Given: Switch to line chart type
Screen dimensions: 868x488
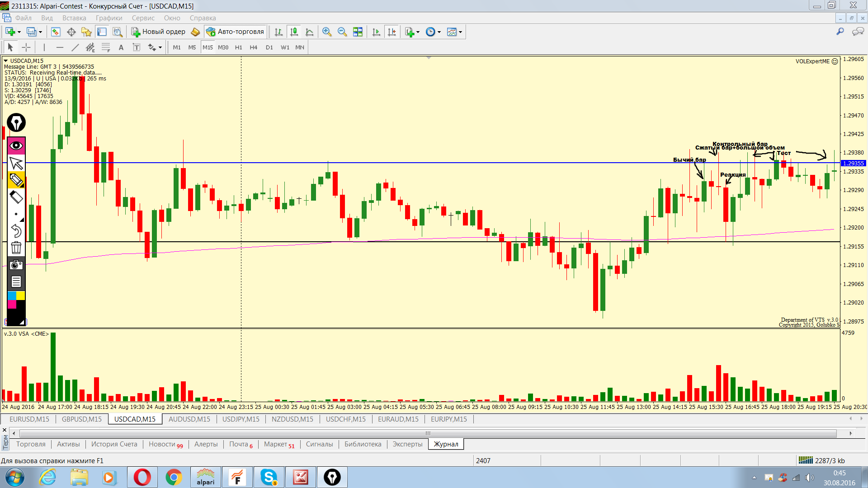Looking at the screenshot, I should [x=310, y=32].
